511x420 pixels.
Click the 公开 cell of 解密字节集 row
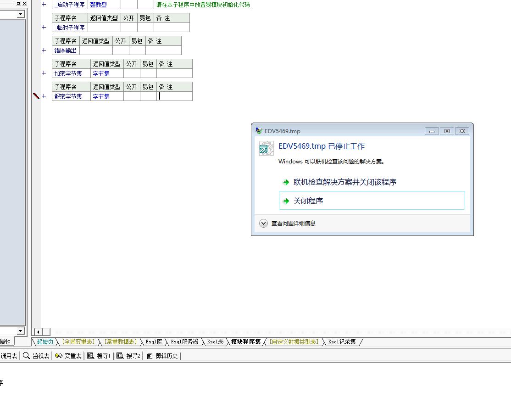[132, 96]
